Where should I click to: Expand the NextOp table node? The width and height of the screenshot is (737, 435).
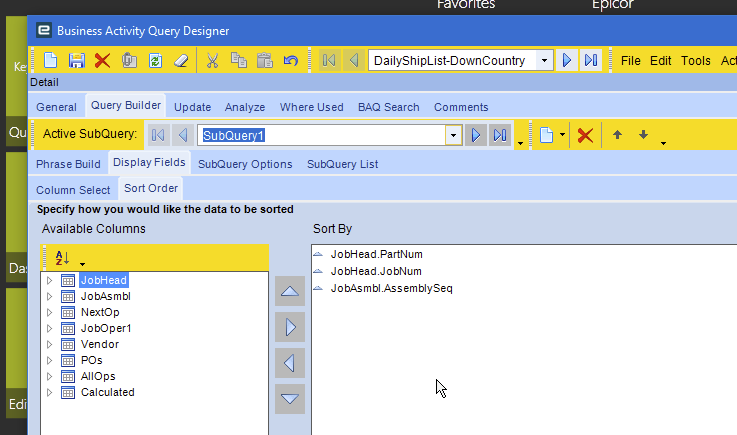(x=49, y=313)
